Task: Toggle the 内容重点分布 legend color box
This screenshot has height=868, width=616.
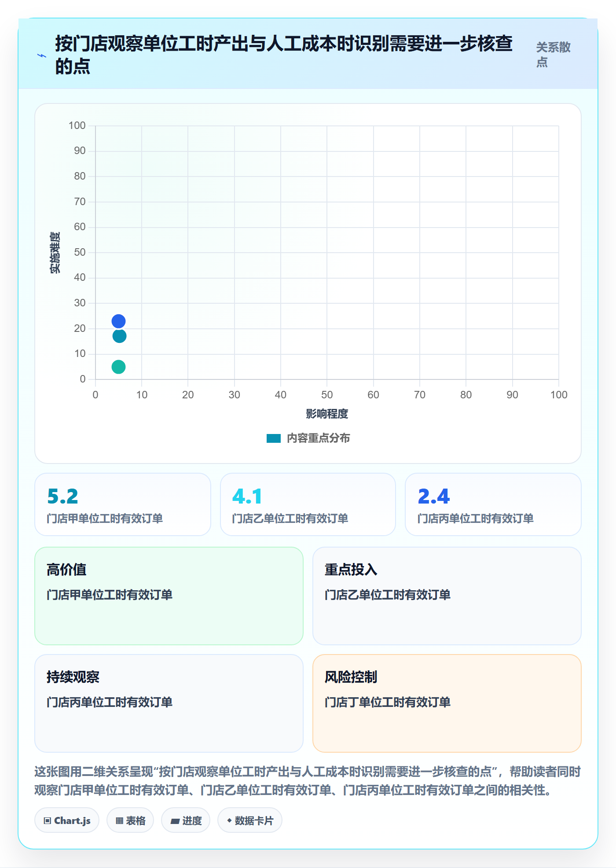Action: [x=273, y=438]
